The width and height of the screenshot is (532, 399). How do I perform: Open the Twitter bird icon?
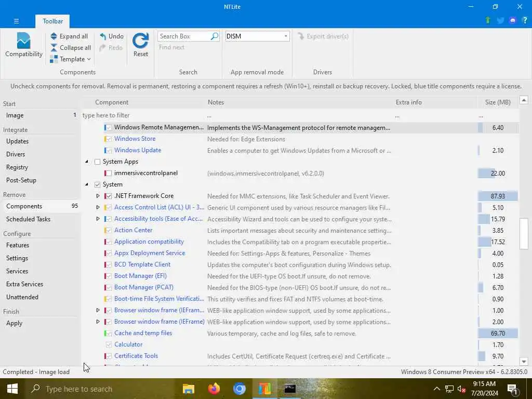pyautogui.click(x=500, y=20)
